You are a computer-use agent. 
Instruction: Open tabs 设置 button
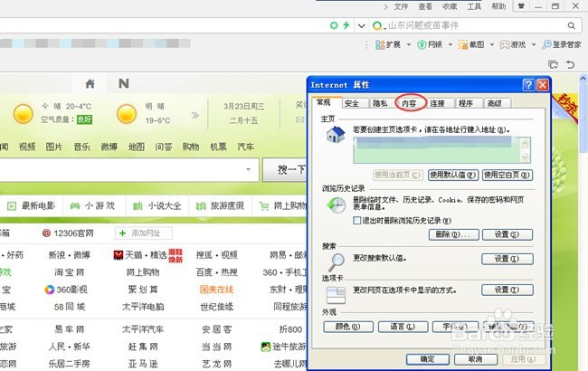click(x=507, y=290)
